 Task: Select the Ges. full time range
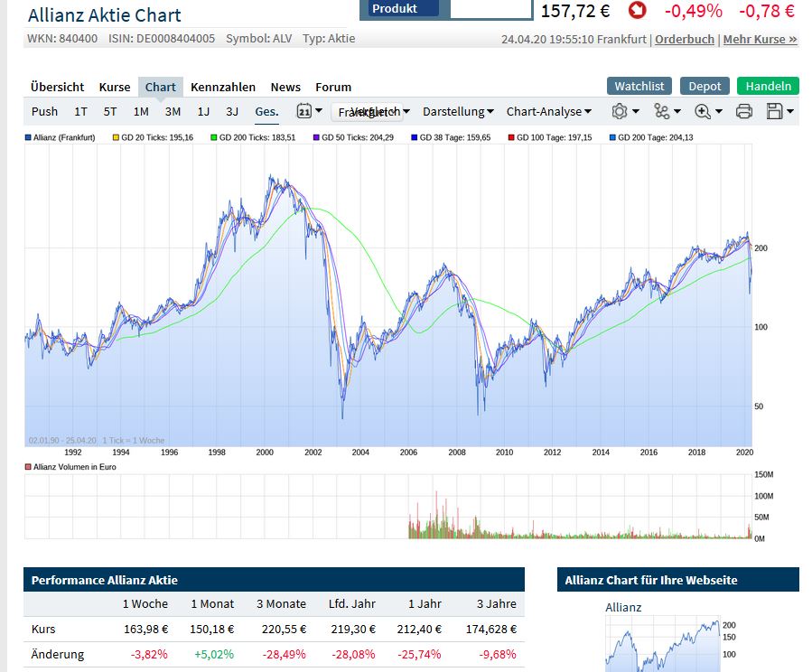pos(266,111)
